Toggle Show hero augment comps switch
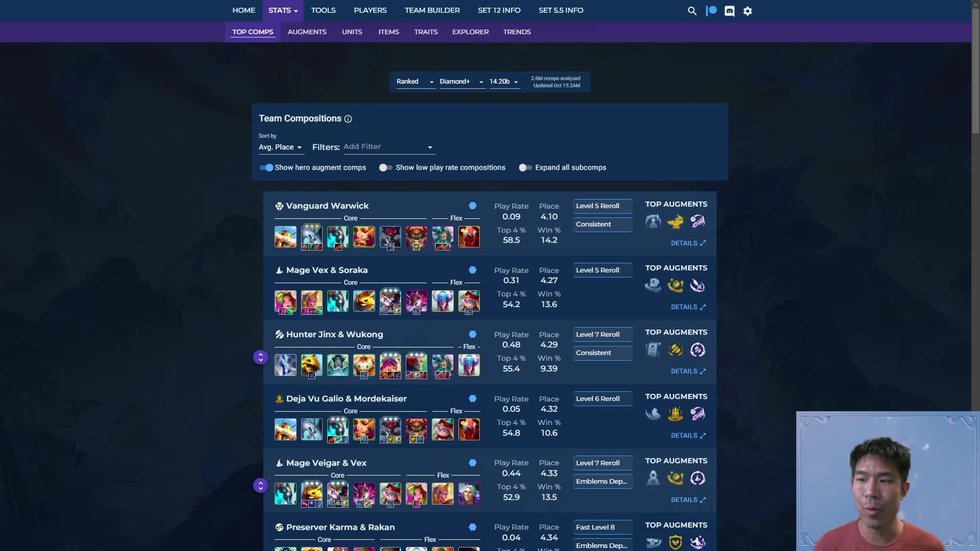This screenshot has width=980, height=551. 266,167
